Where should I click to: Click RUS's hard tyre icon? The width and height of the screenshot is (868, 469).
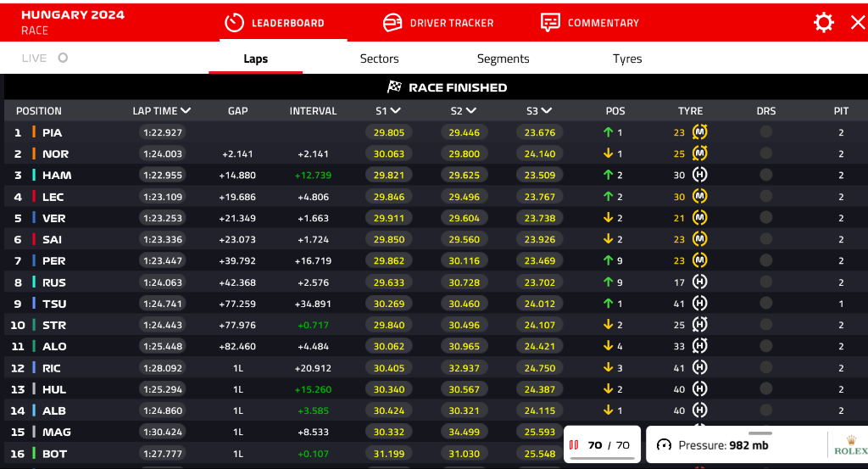[x=699, y=282]
